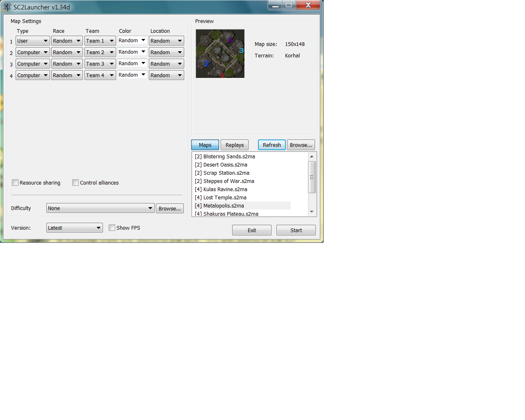Switch to the Replays tab
The image size is (525, 420).
click(235, 145)
